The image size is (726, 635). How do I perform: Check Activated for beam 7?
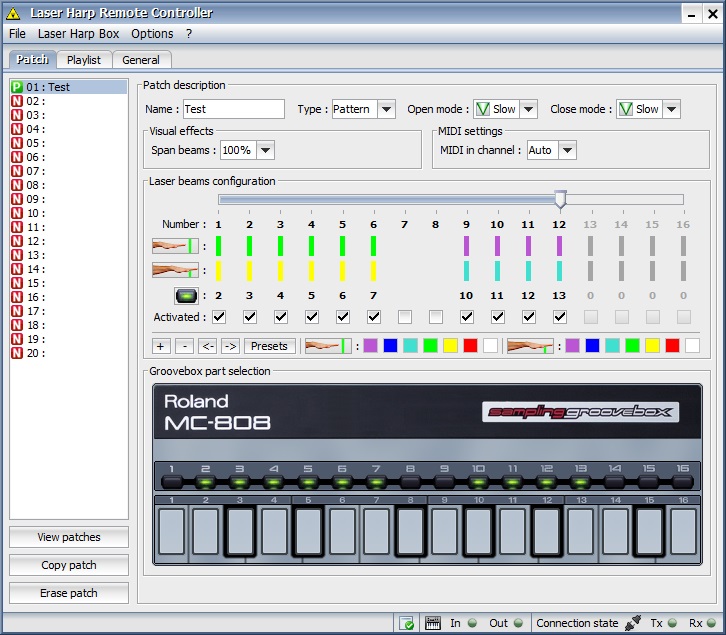tap(405, 317)
